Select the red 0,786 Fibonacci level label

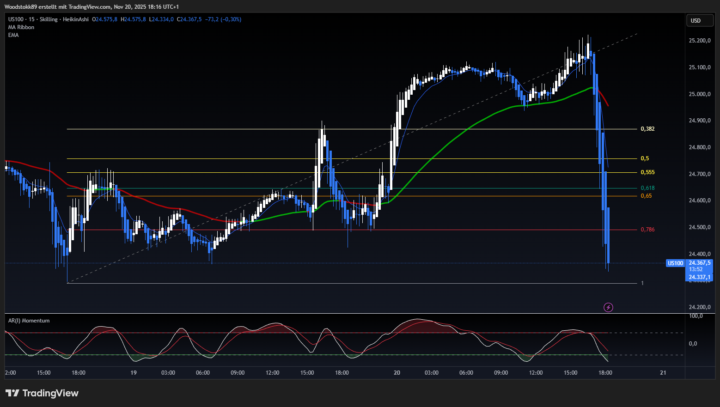pyautogui.click(x=647, y=230)
